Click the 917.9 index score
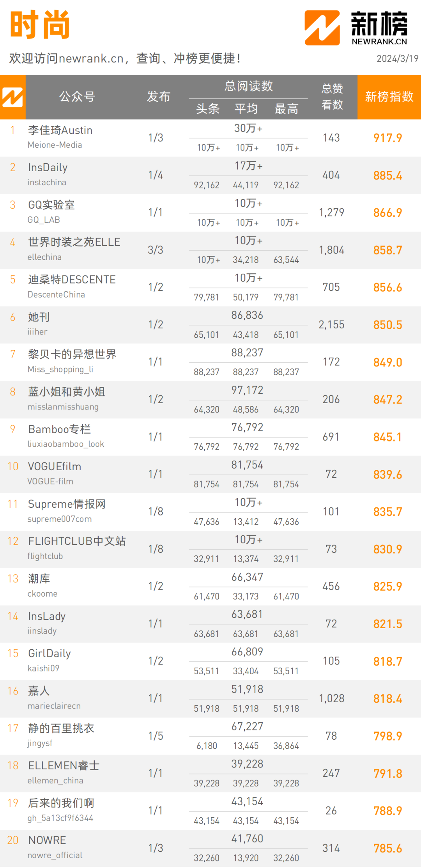 pos(387,138)
